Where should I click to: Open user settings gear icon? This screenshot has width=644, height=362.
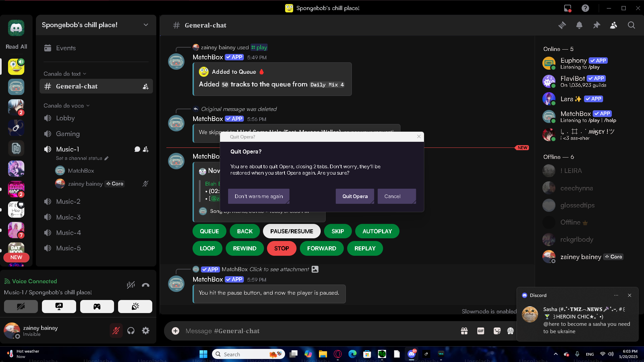pos(146,331)
